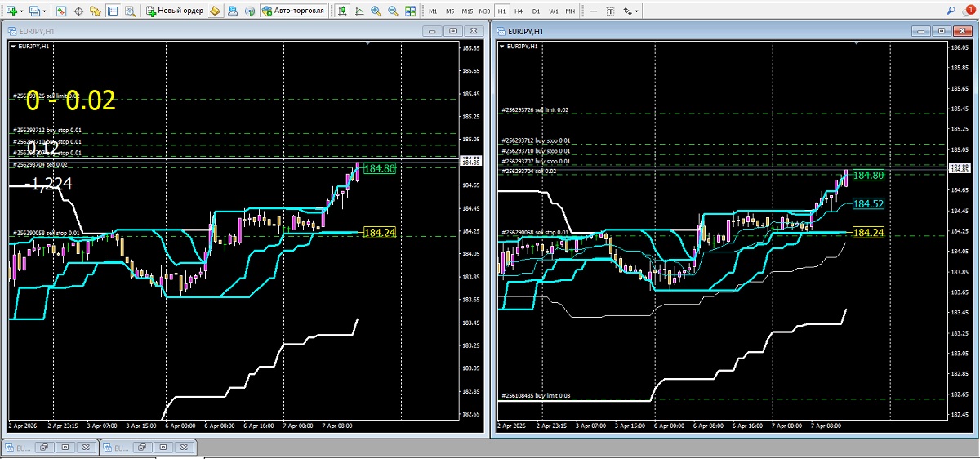
Task: Select order #256290058 sell stop, left chart
Action: pos(47,233)
